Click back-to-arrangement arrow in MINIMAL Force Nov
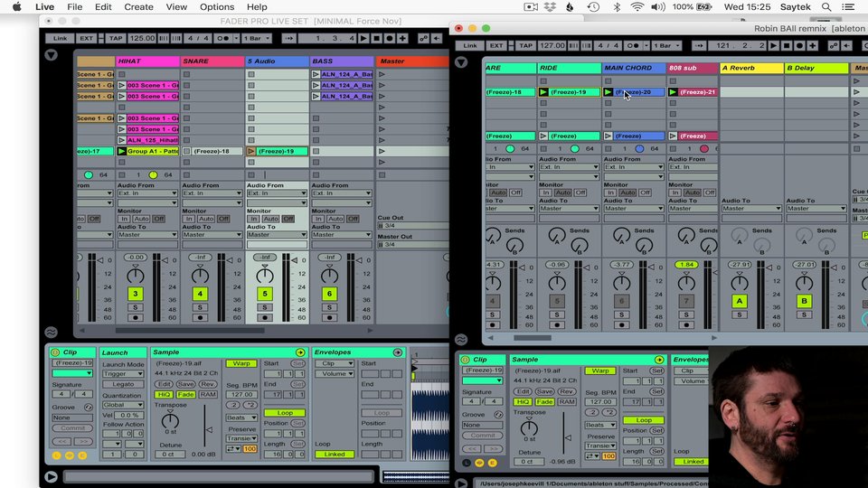This screenshot has height=488, width=868. tap(437, 38)
